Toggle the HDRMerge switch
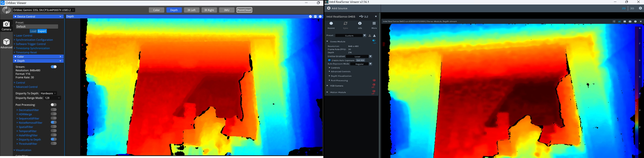644x158 pixels. 54,114
